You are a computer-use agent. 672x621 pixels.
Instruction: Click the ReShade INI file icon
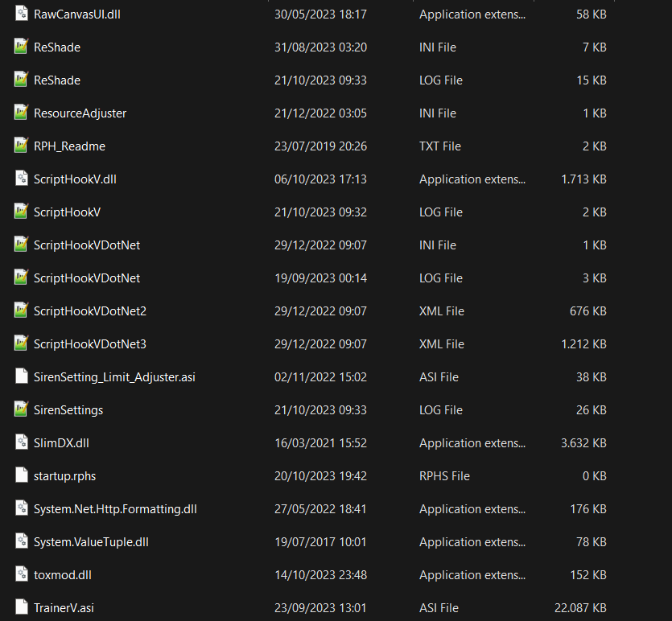22,47
